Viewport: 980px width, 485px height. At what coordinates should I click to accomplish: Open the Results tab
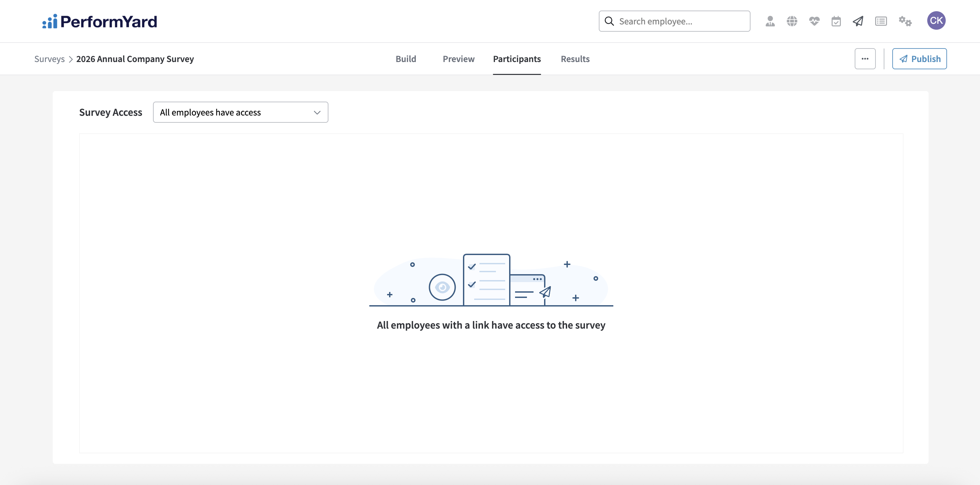(x=575, y=59)
